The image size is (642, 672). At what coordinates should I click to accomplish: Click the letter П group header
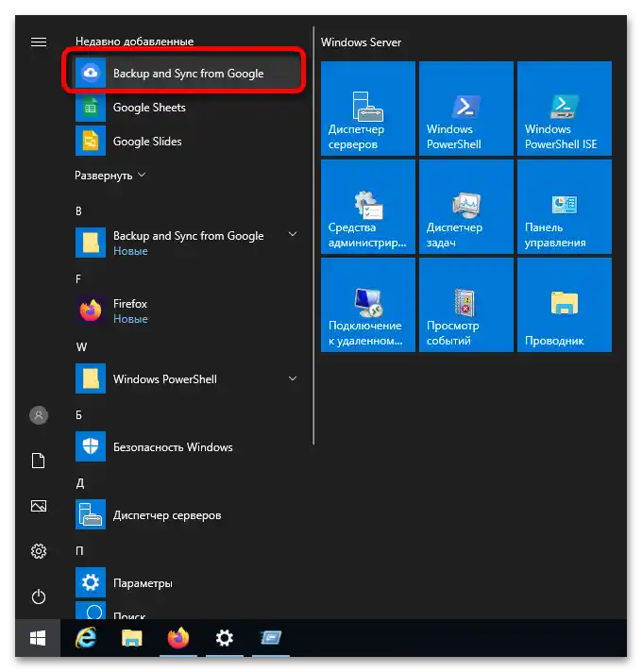(79, 550)
